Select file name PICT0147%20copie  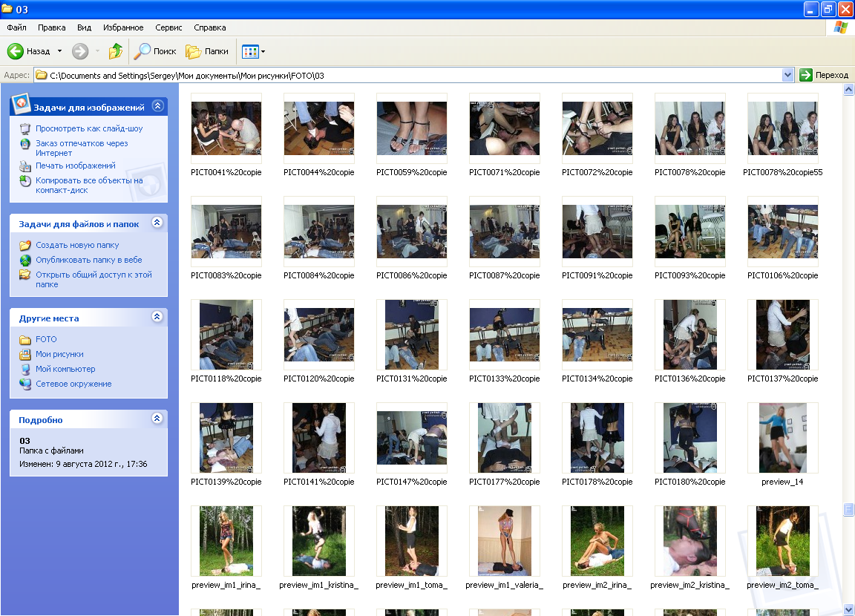tap(412, 482)
